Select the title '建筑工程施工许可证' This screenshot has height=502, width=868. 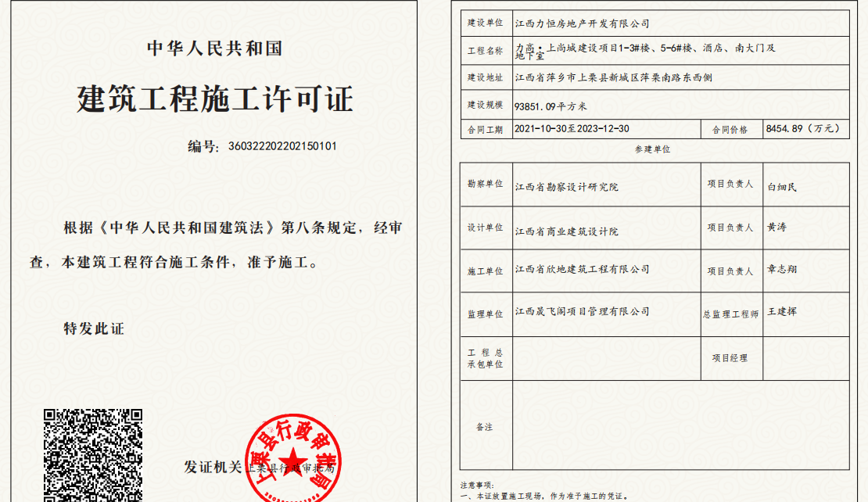[215, 99]
